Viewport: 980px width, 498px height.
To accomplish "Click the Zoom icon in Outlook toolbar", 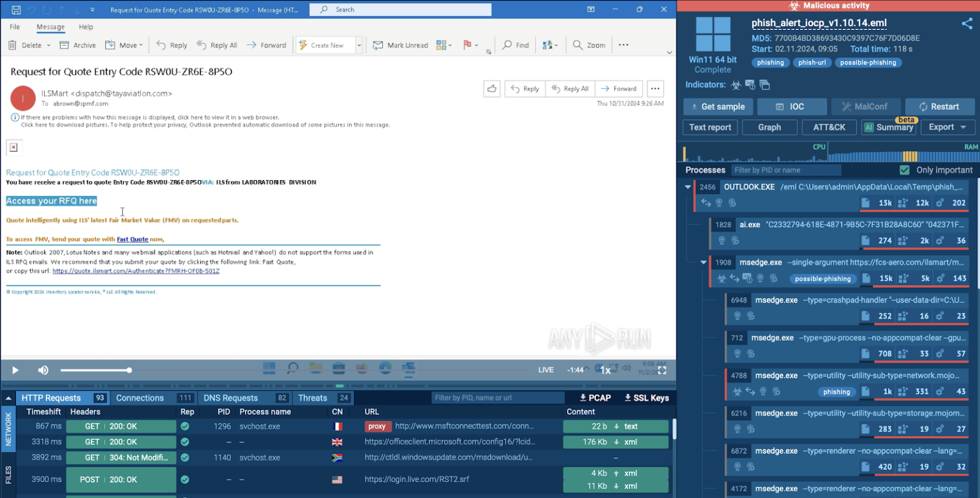I will [x=588, y=45].
